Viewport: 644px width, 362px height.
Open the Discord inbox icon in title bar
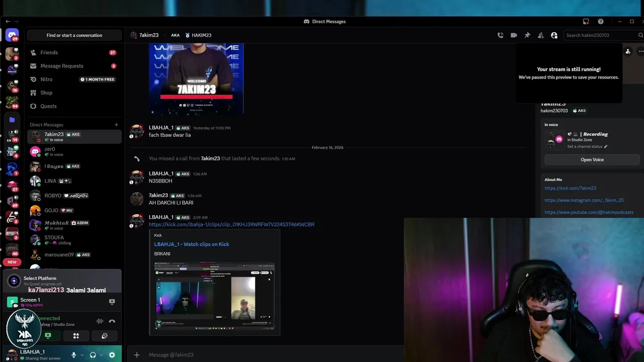(x=586, y=22)
